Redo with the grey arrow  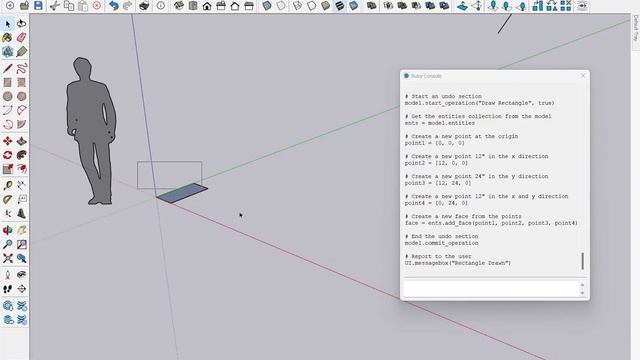pos(127,6)
